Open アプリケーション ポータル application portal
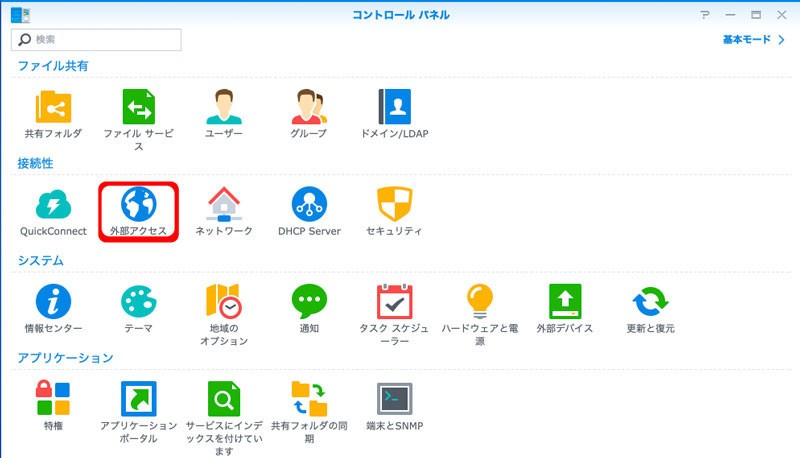800x458 pixels. pyautogui.click(x=138, y=398)
